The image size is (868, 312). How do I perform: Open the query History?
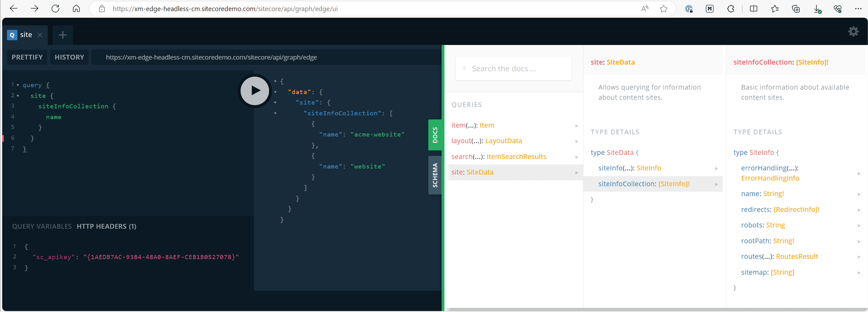[69, 57]
